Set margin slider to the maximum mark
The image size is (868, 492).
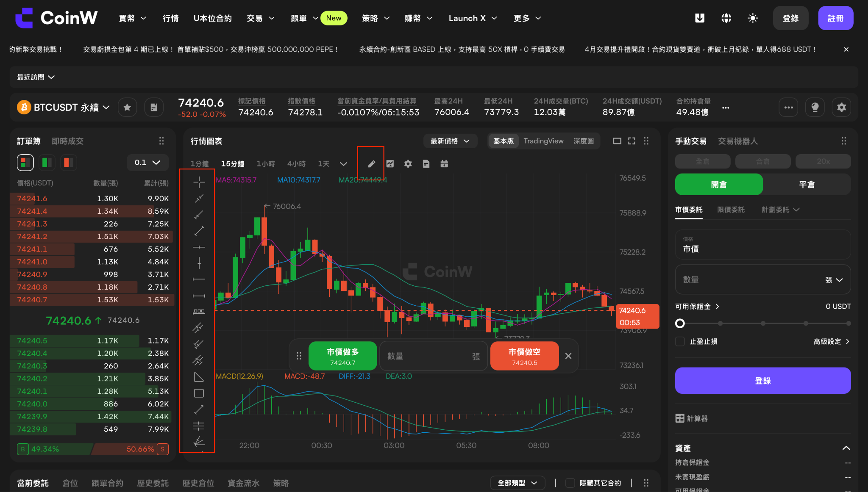click(848, 323)
